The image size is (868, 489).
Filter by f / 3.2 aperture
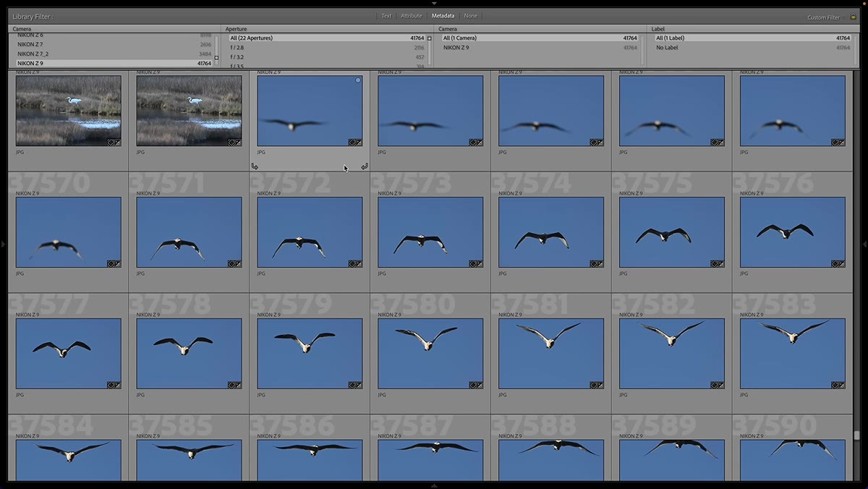tap(326, 56)
